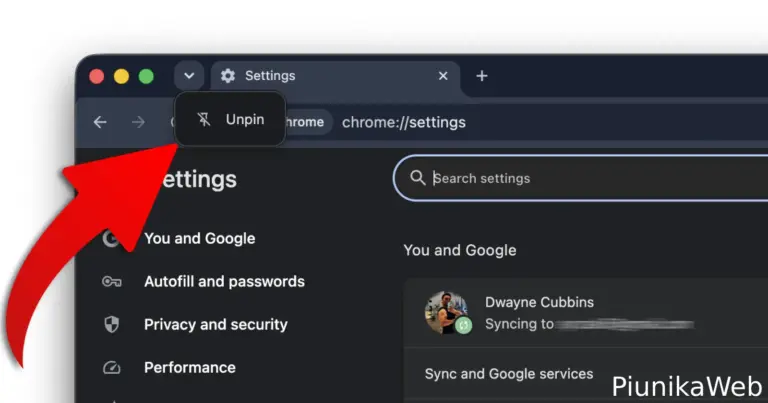This screenshot has height=403, width=768.
Task: Close the Settings tab
Action: pyautogui.click(x=443, y=76)
